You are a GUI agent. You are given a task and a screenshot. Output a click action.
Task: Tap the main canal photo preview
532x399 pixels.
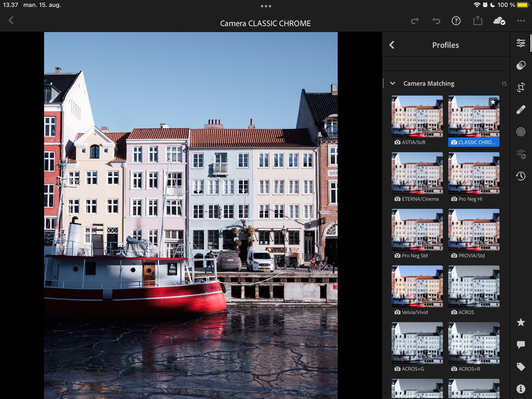coord(191,216)
